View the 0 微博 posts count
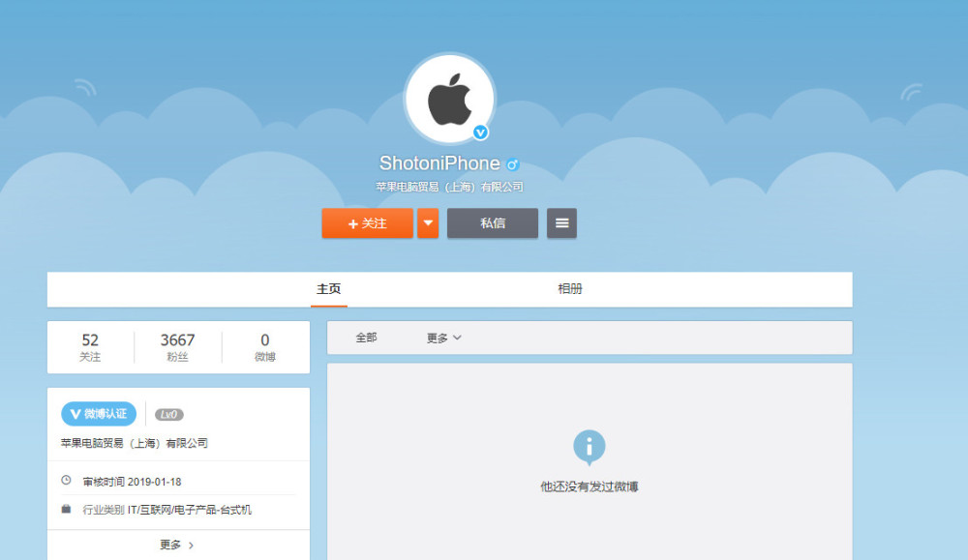Viewport: 968px width, 560px height. 265,347
